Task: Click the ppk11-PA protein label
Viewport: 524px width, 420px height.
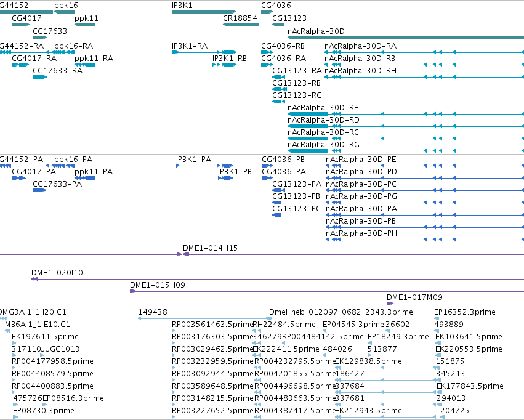Action: click(94, 172)
